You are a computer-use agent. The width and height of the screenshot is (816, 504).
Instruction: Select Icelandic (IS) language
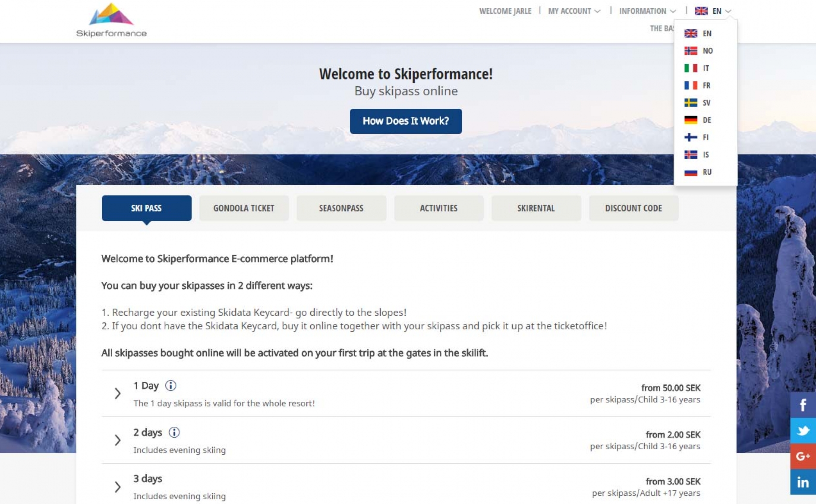(696, 154)
